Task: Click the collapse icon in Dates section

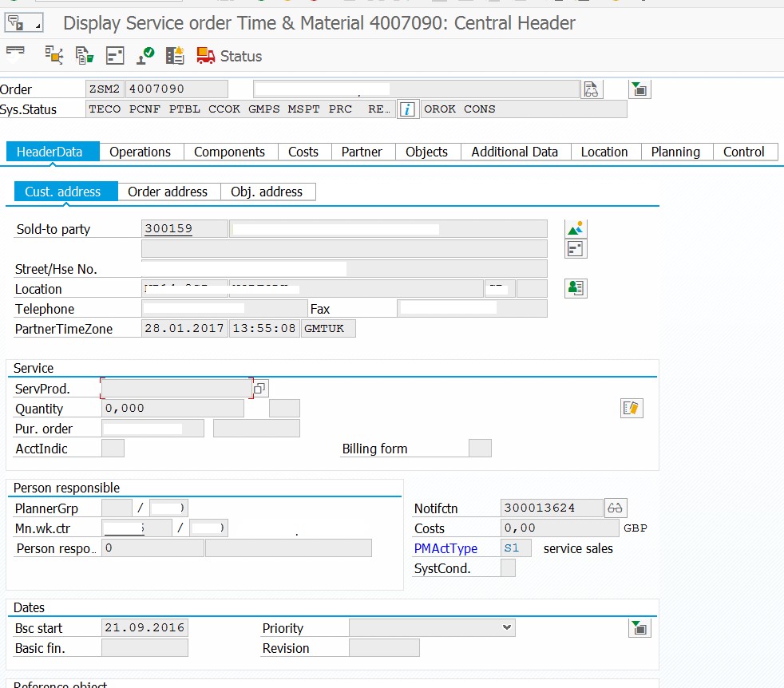Action: (x=639, y=628)
